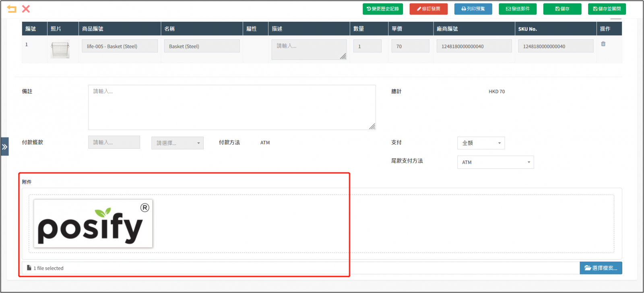Expand the left sidebar with double-chevron
The image size is (644, 293).
[4, 147]
